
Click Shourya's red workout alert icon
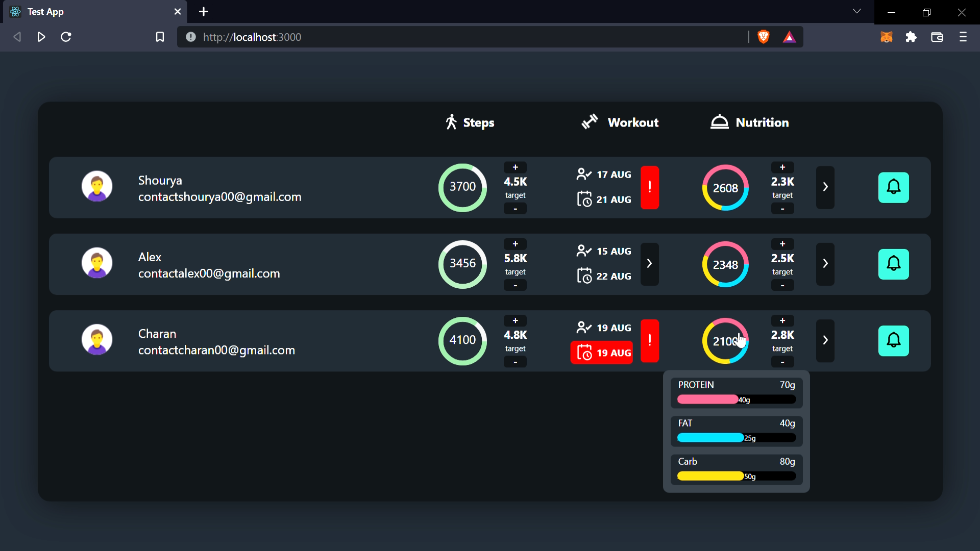coord(649,187)
